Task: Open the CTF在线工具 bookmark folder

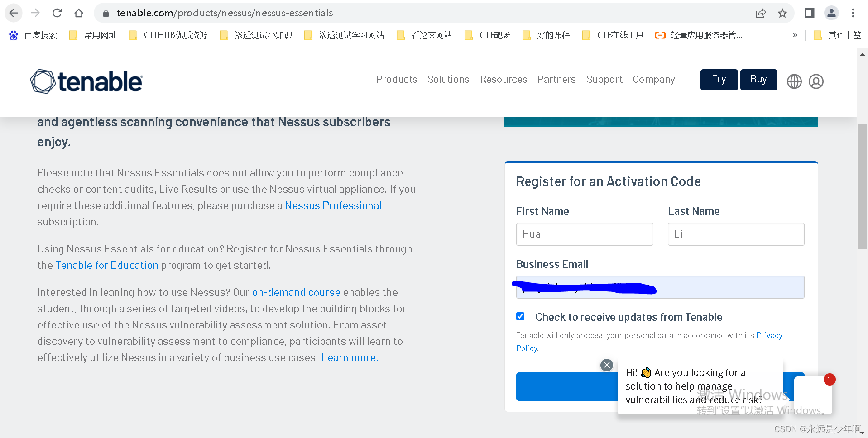Action: pos(613,35)
